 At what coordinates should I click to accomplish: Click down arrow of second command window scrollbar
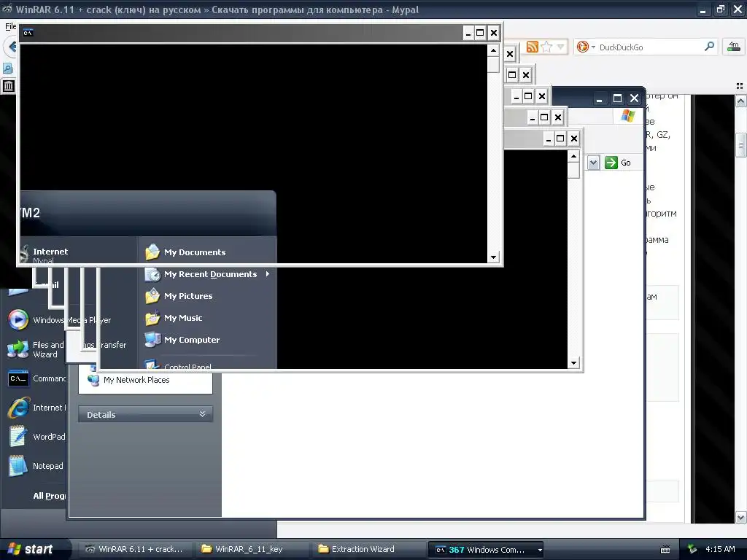(573, 363)
